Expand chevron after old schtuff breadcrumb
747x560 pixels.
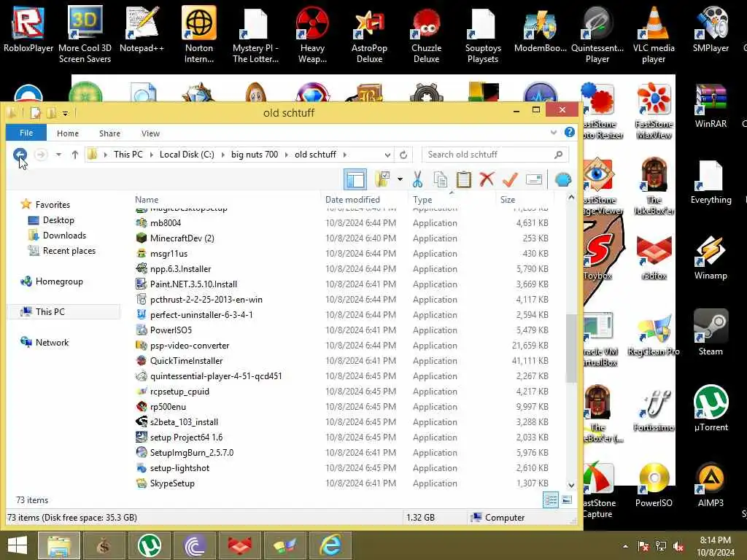point(344,155)
